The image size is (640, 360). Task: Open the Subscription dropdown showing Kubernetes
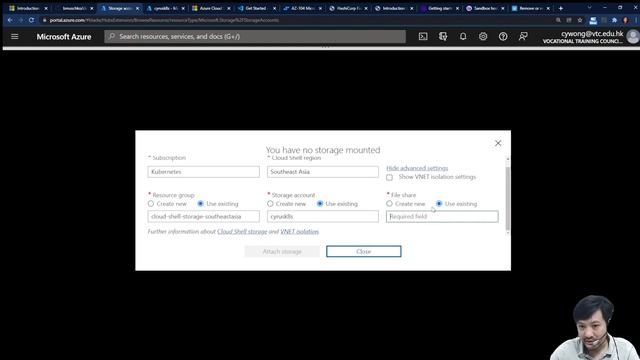[x=204, y=172]
